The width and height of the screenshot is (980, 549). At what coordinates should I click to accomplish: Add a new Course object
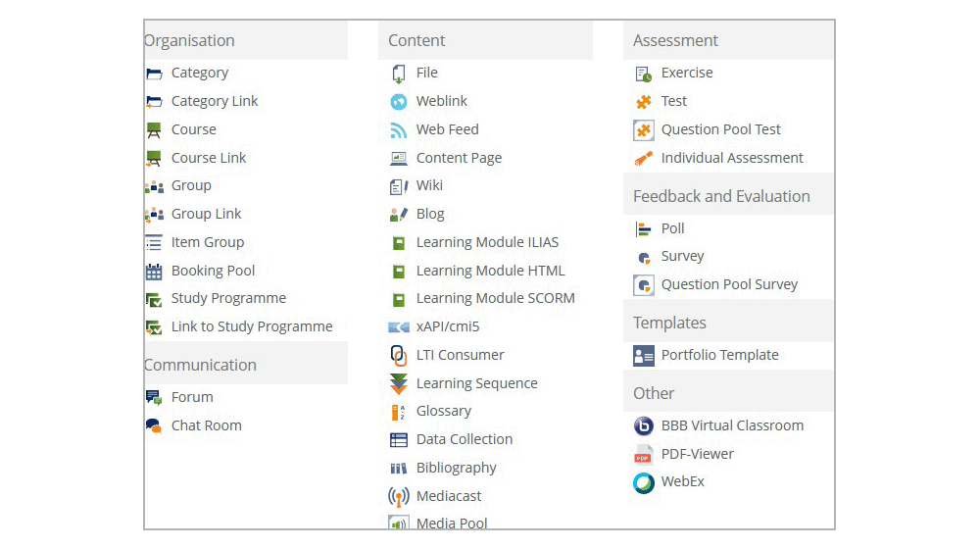pos(194,129)
